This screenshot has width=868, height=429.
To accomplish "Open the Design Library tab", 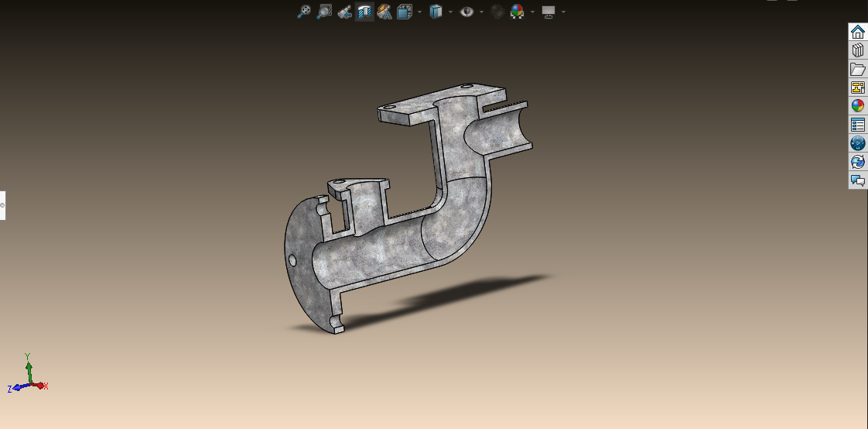I will click(x=858, y=50).
